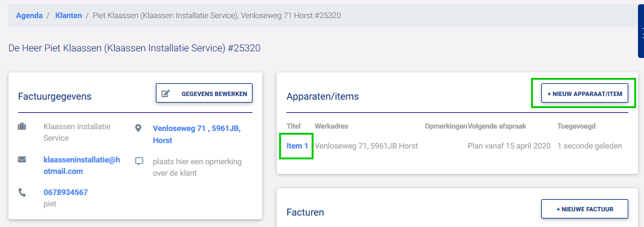This screenshot has width=644, height=227.
Task: Click the Volgende afspraak column header
Action: [x=497, y=126]
